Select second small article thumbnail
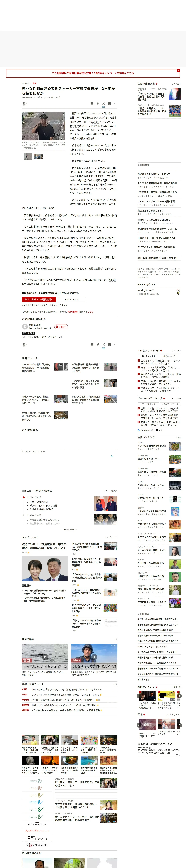This screenshot has height=868, width=186. click(39, 157)
